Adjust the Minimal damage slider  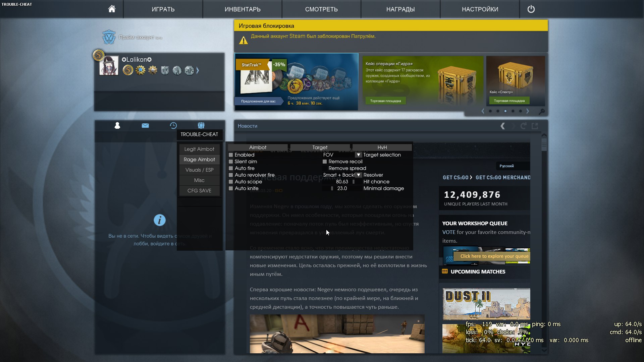coord(342,188)
